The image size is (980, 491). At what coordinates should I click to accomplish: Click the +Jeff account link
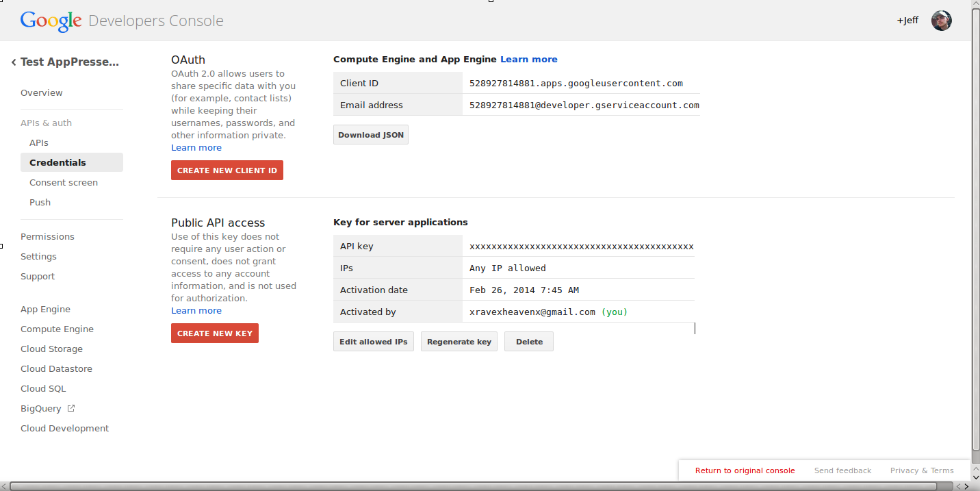[907, 21]
